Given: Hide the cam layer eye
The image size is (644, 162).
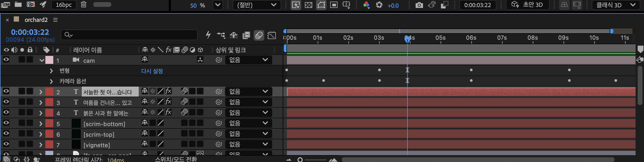Looking at the screenshot, I should tap(6, 60).
